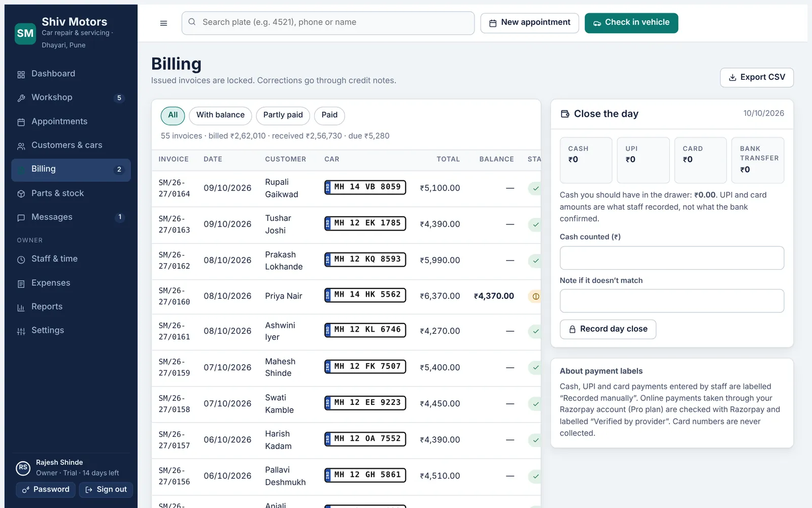Click the Reports bar chart icon
This screenshot has height=508, width=812.
[x=21, y=307]
